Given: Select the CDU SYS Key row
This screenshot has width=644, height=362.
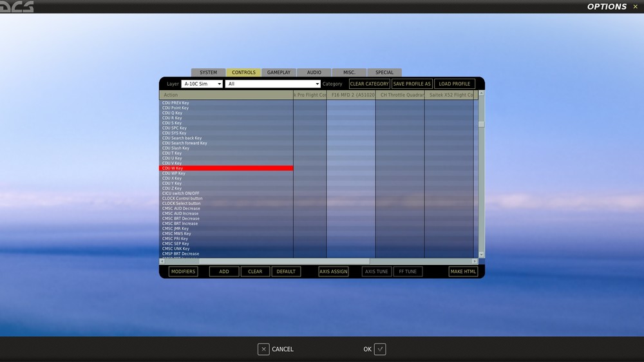Looking at the screenshot, I should coord(226,133).
